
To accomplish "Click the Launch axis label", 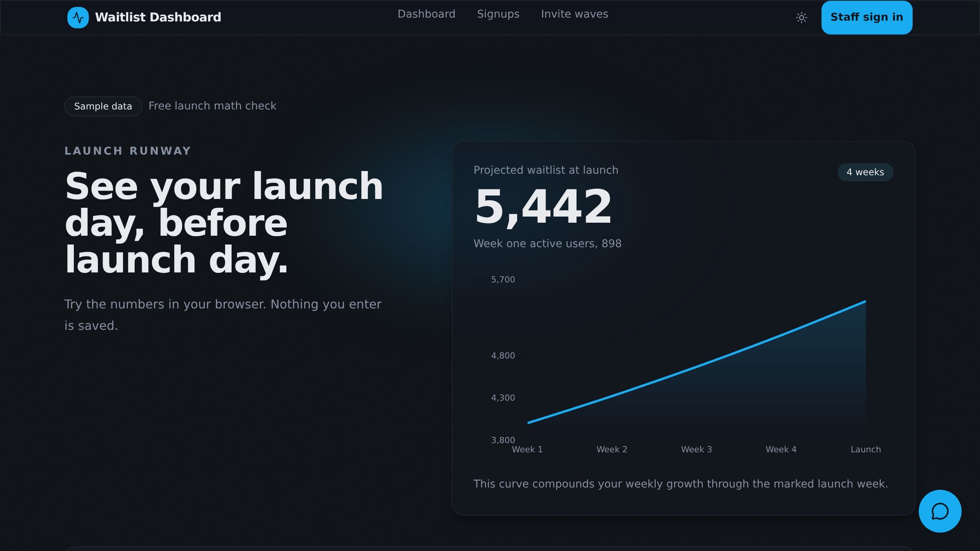I will [866, 450].
